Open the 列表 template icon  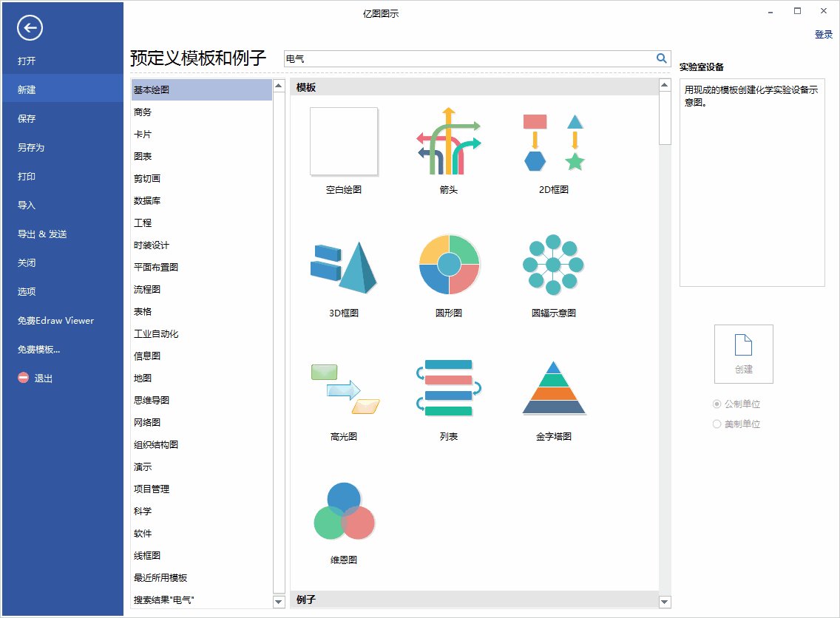tap(447, 388)
